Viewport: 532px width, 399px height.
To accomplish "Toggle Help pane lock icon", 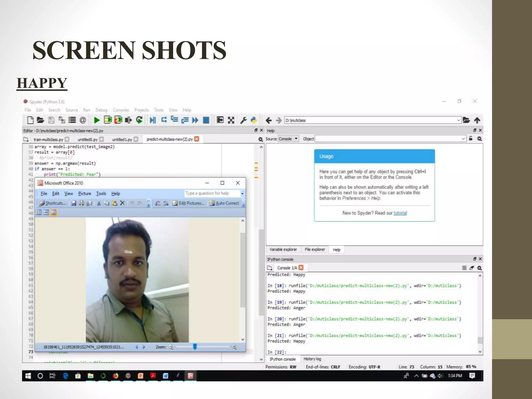I will tap(471, 138).
